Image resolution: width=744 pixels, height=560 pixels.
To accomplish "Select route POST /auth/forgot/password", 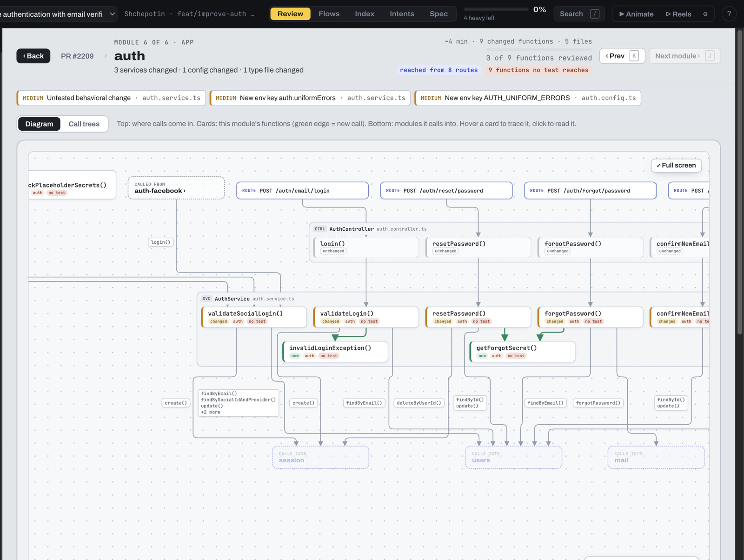I will click(x=590, y=191).
